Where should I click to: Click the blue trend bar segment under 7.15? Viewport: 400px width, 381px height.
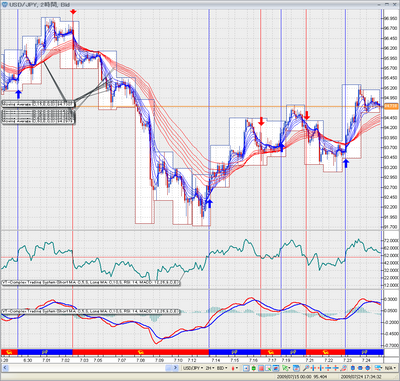coord(234,352)
